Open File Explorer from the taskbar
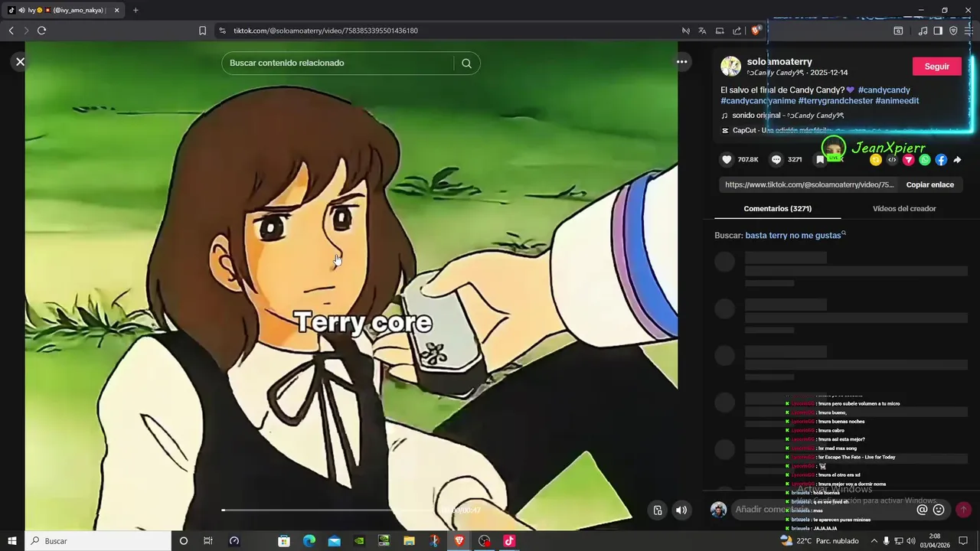 [x=409, y=541]
